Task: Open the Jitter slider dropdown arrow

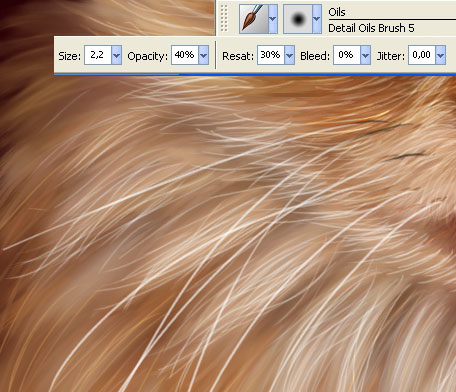Action: tap(441, 55)
